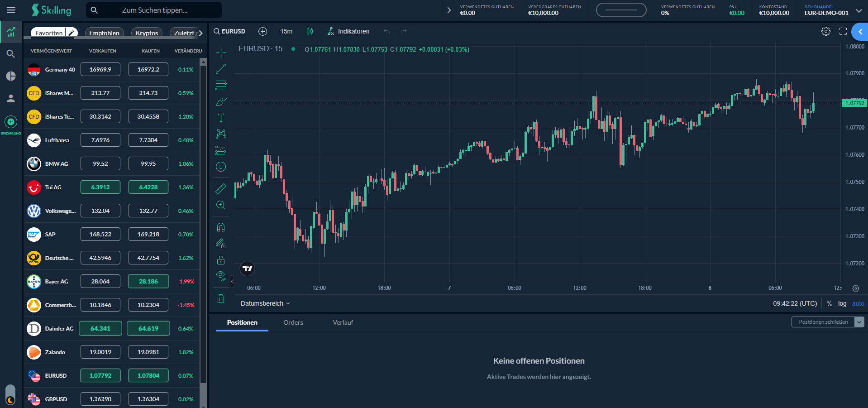The width and height of the screenshot is (868, 408).
Task: Open the account profile section
Action: click(x=11, y=98)
